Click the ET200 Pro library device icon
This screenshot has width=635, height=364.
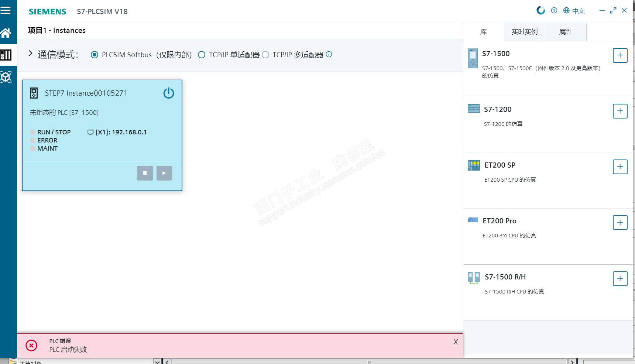click(473, 220)
